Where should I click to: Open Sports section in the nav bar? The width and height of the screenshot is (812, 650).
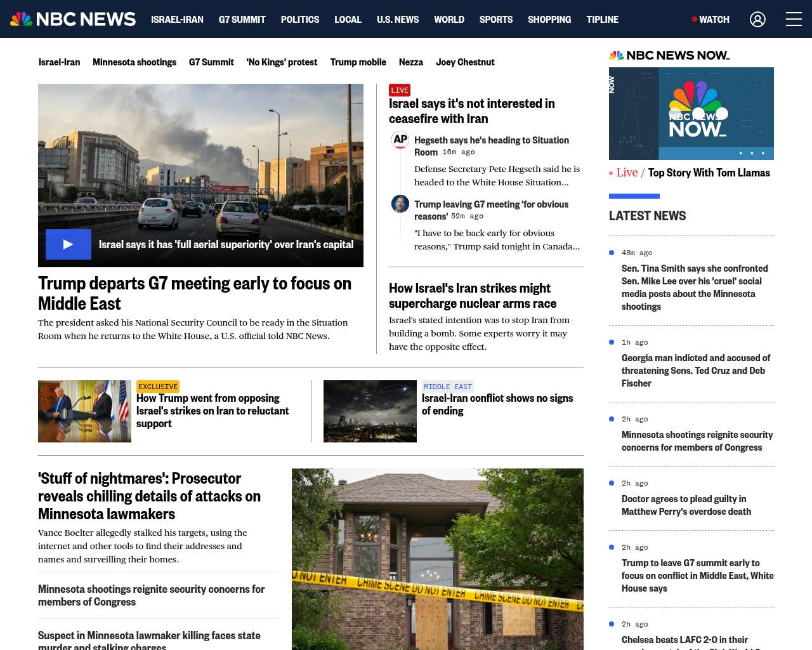496,20
